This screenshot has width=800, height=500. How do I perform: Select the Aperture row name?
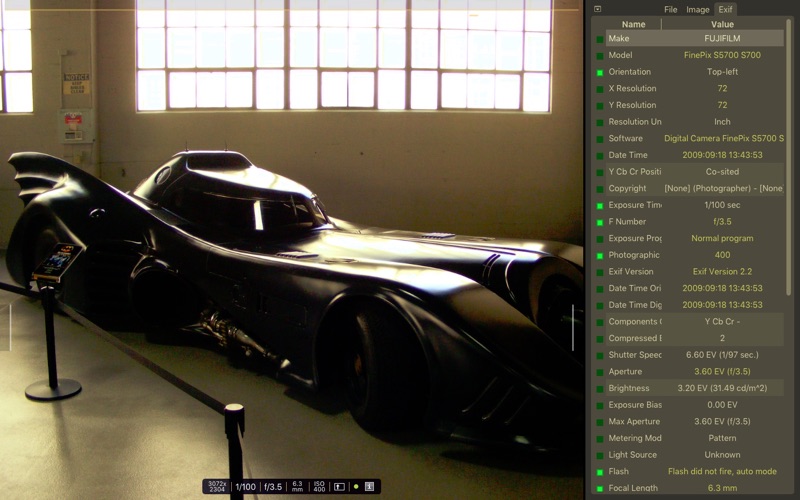click(625, 371)
